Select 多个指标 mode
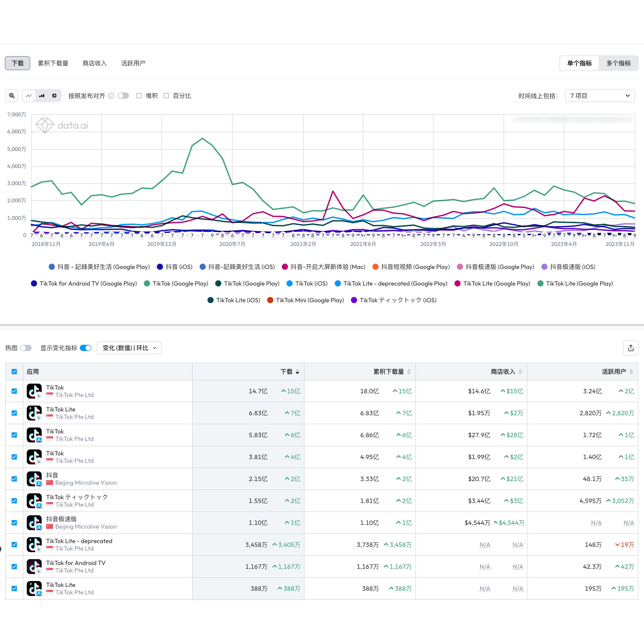The height and width of the screenshot is (644, 644). (x=618, y=63)
